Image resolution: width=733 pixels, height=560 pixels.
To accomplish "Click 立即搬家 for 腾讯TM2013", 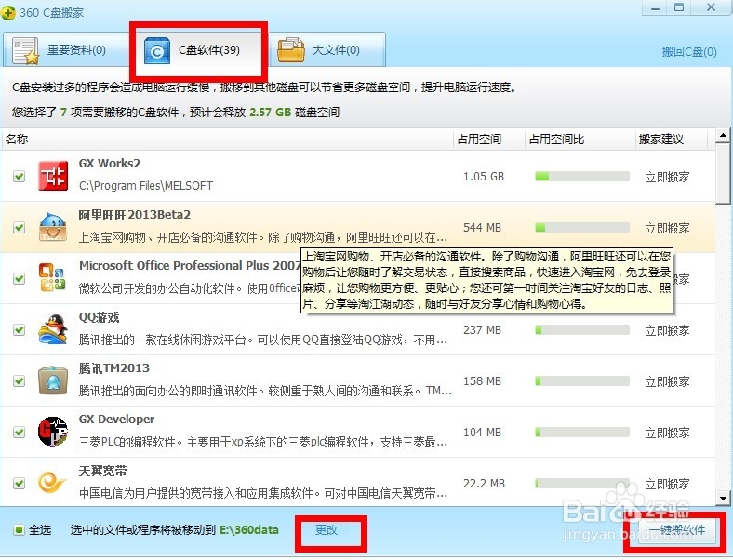I will tap(667, 381).
